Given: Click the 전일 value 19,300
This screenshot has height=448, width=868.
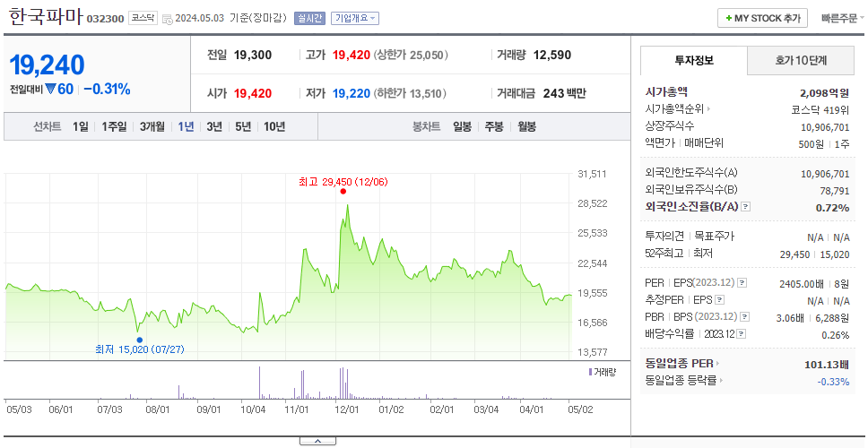Looking at the screenshot, I should [253, 56].
